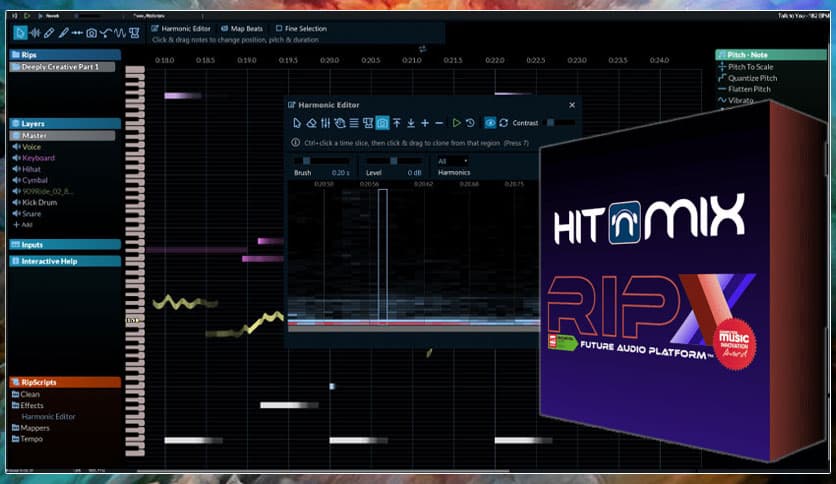Select the hand-clock tool in Harmonic Editor

tap(340, 123)
